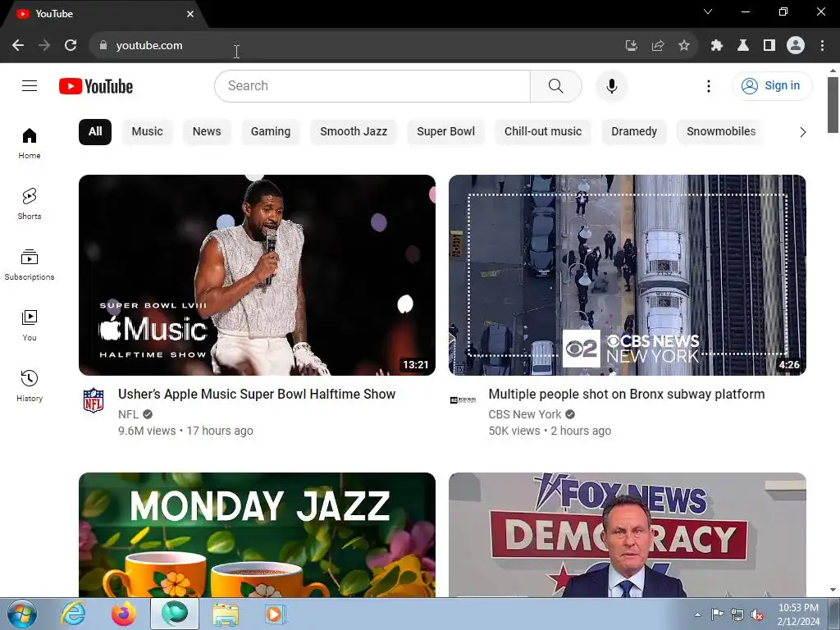Open the CBS New York channel link
This screenshot has height=630, width=840.
[525, 414]
